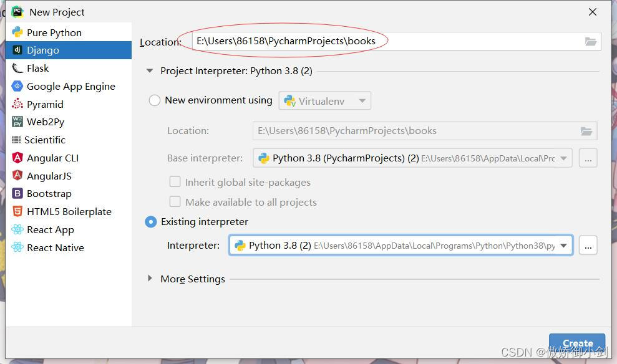Open the Virtualenv environment type dropdown

[x=324, y=100]
